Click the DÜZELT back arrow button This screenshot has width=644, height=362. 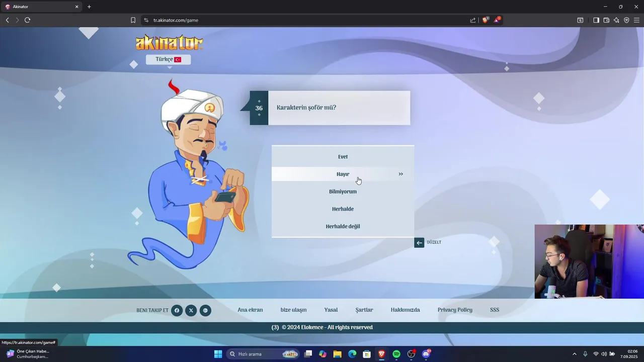pyautogui.click(x=419, y=242)
